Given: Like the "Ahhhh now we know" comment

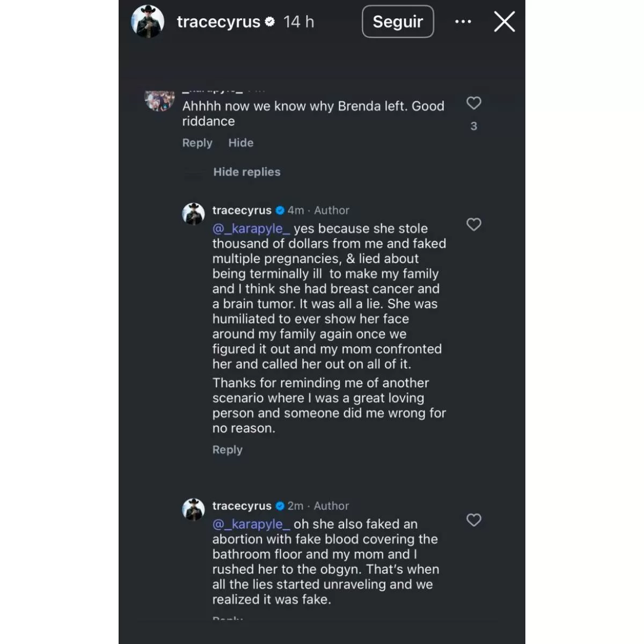Looking at the screenshot, I should (x=473, y=103).
